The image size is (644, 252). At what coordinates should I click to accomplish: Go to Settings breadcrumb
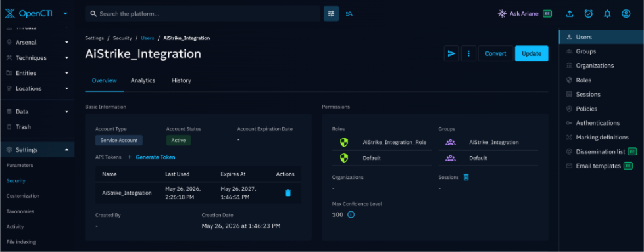point(95,38)
